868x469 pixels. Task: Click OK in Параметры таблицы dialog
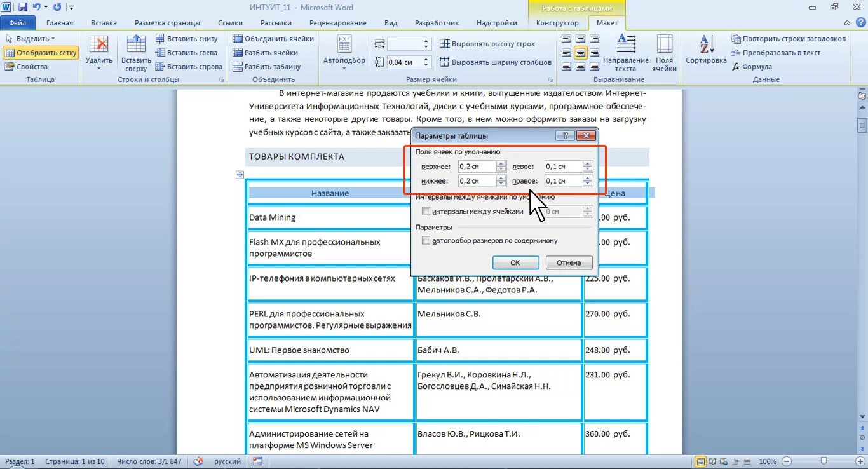[515, 262]
